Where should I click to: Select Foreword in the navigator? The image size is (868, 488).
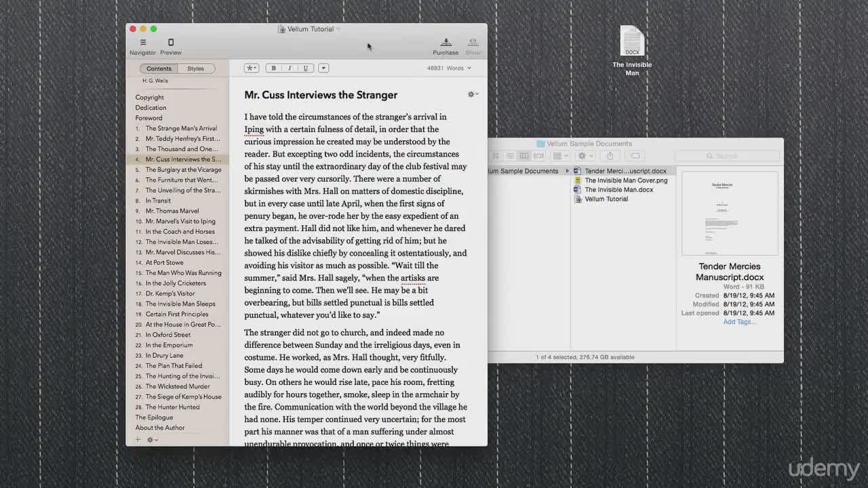click(149, 118)
